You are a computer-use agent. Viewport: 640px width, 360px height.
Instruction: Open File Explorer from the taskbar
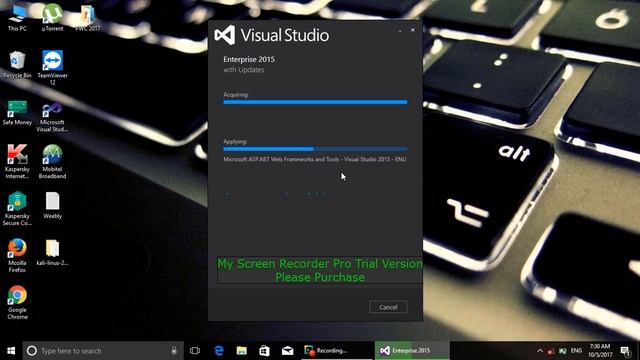click(242, 351)
